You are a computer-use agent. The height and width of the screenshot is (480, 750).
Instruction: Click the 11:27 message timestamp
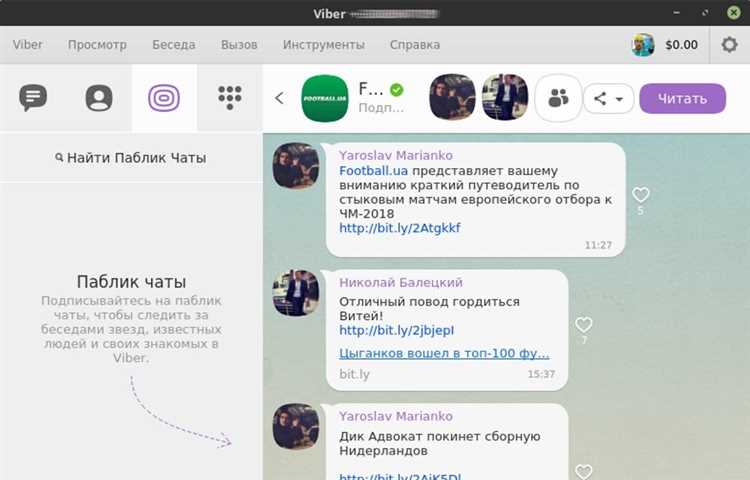[598, 245]
